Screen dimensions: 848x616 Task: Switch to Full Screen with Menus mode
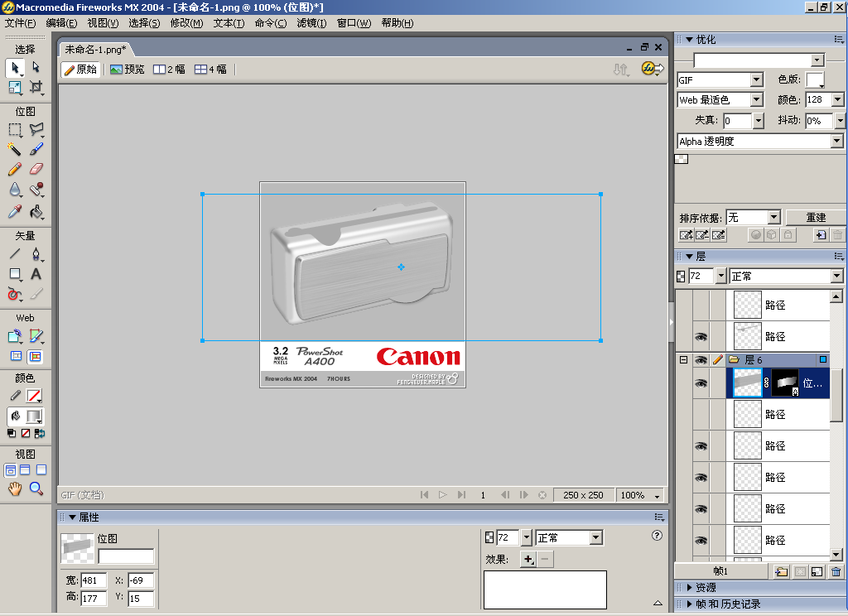(26, 470)
